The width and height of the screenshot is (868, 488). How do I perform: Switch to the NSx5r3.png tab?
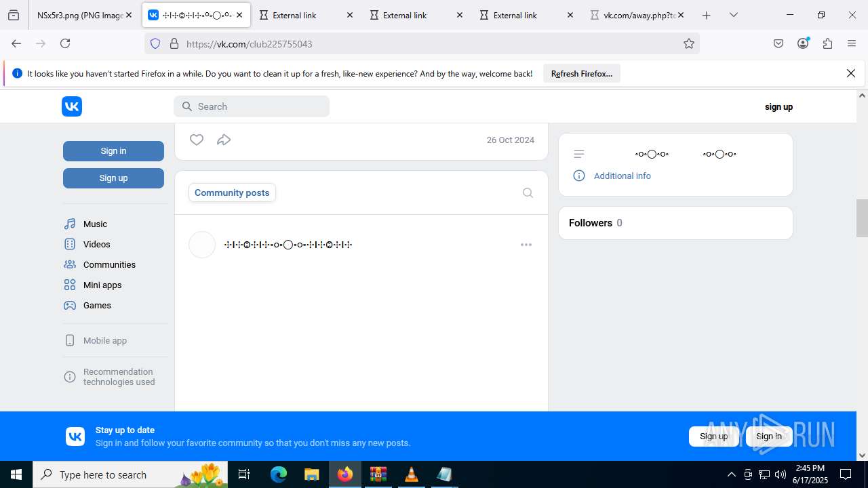pos(85,15)
